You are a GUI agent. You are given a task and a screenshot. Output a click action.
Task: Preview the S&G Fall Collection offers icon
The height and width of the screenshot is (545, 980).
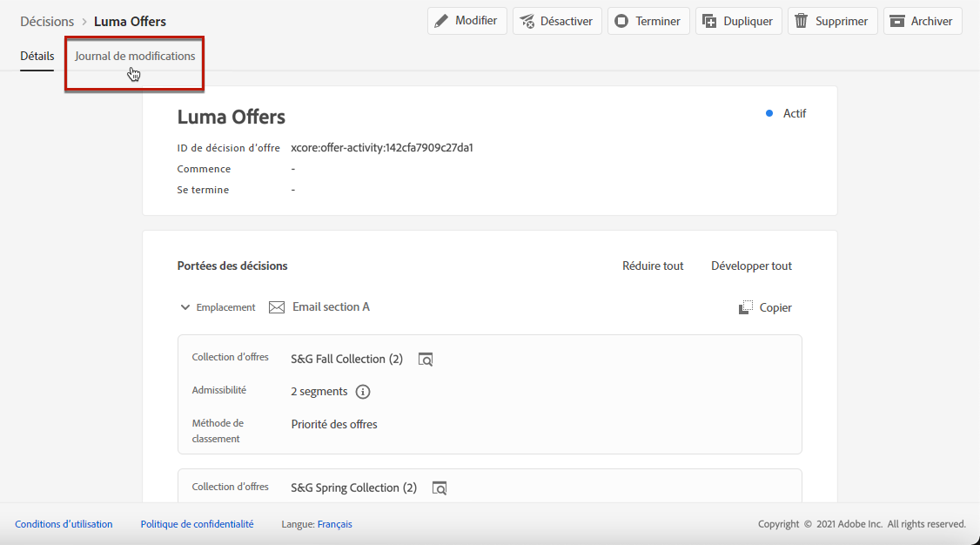[x=426, y=360]
